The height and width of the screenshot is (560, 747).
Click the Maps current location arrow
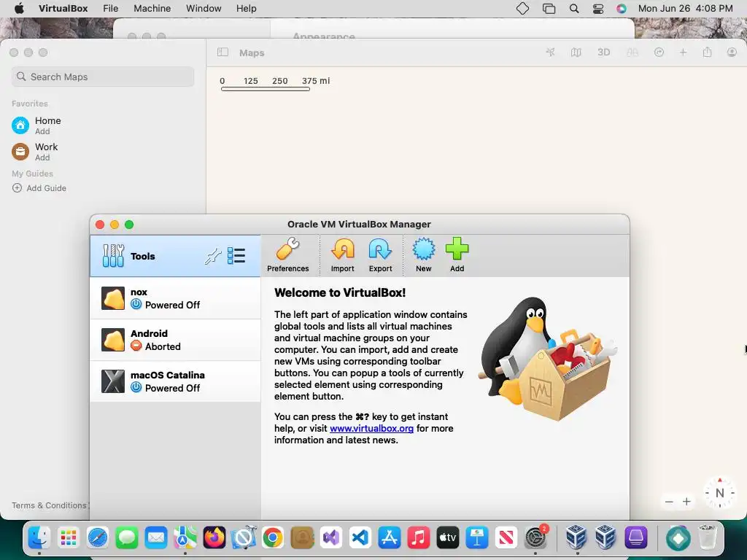click(550, 52)
